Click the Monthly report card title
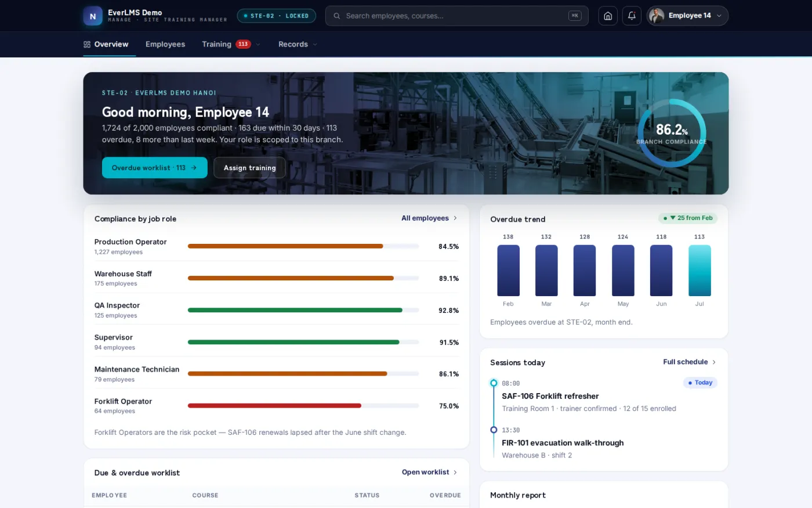 [x=518, y=495]
